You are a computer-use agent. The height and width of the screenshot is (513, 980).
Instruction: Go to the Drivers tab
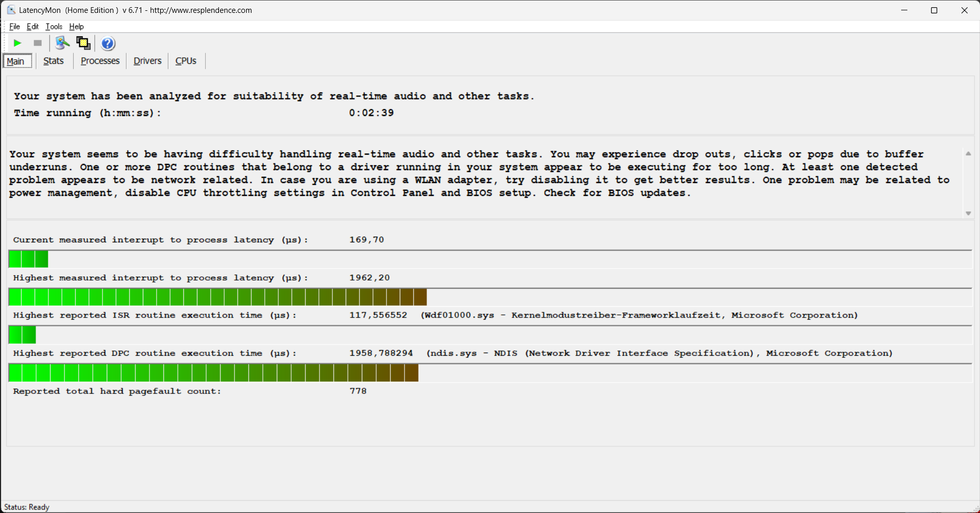pyautogui.click(x=147, y=61)
